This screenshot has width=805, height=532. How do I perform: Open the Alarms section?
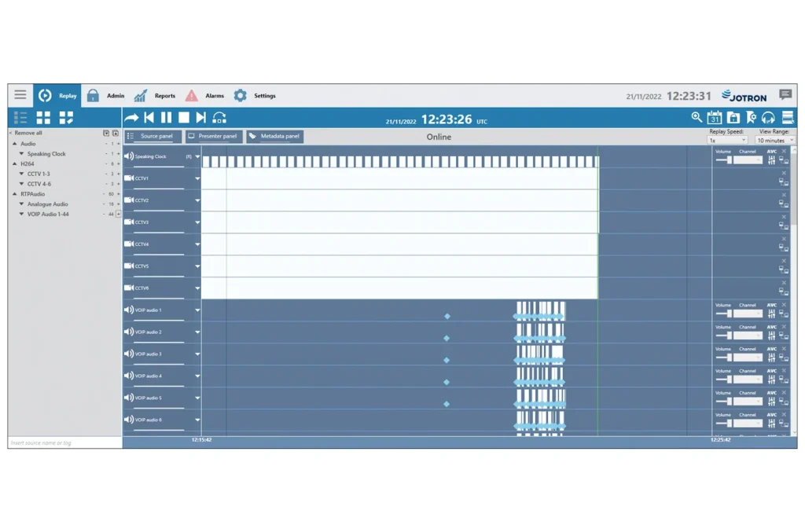[x=204, y=95]
